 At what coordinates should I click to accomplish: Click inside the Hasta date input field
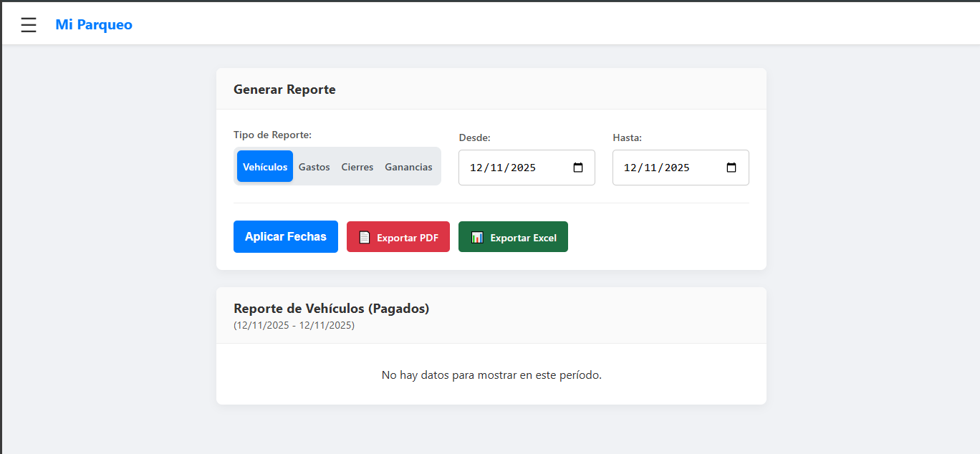(670, 167)
